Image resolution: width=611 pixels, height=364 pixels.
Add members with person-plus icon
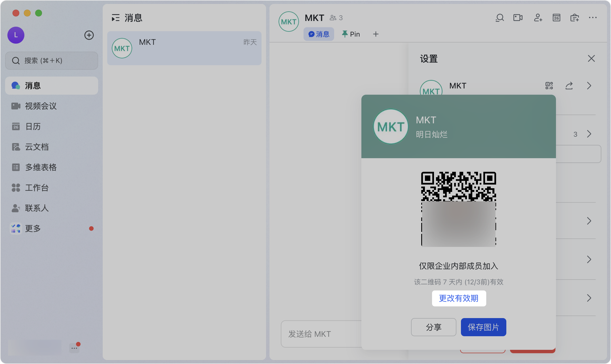538,18
